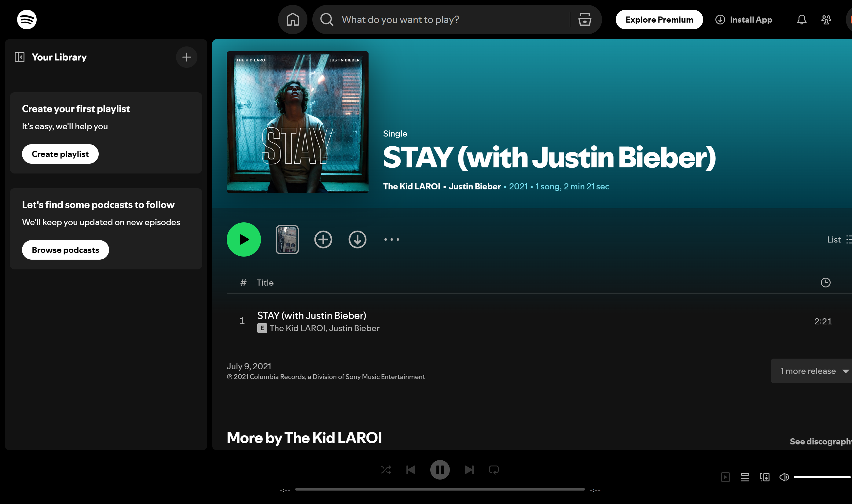Click plus button to create playlist or folder
The image size is (852, 504).
[x=186, y=57]
